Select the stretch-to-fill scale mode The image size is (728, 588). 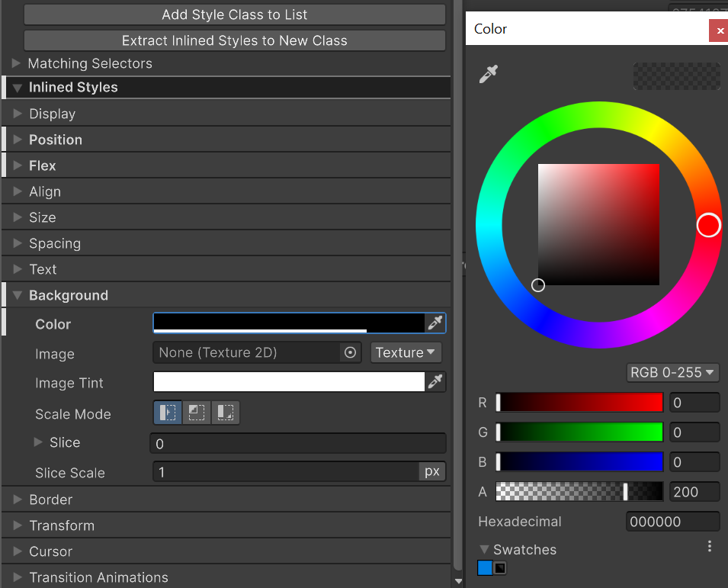tap(168, 413)
